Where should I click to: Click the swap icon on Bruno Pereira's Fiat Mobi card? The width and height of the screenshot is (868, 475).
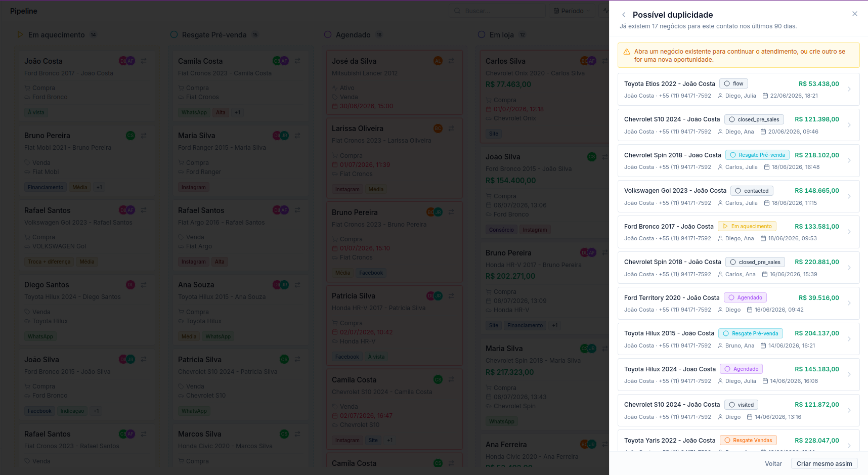click(144, 136)
